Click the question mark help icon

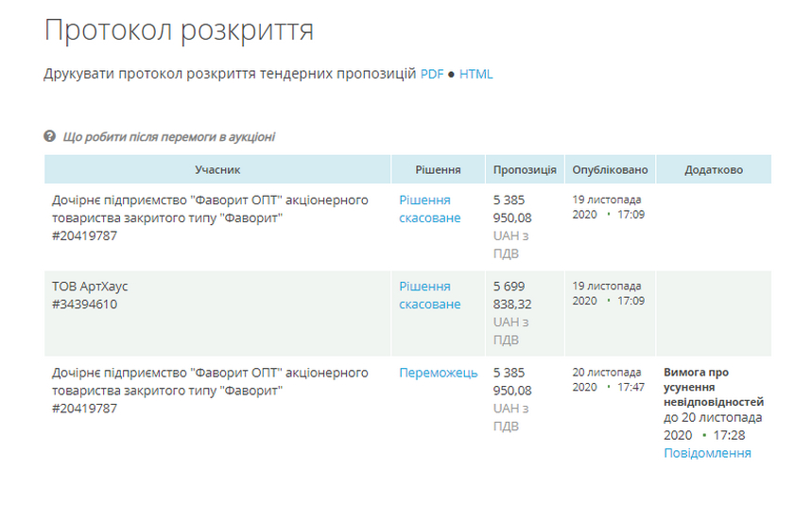[50, 136]
